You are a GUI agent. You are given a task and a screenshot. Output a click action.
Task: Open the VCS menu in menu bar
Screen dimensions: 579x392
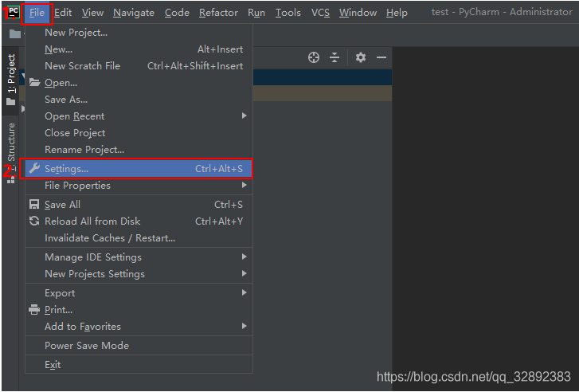[320, 12]
